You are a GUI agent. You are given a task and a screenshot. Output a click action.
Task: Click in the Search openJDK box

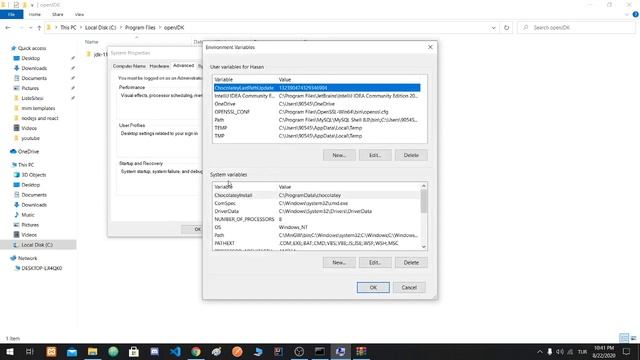point(576,27)
